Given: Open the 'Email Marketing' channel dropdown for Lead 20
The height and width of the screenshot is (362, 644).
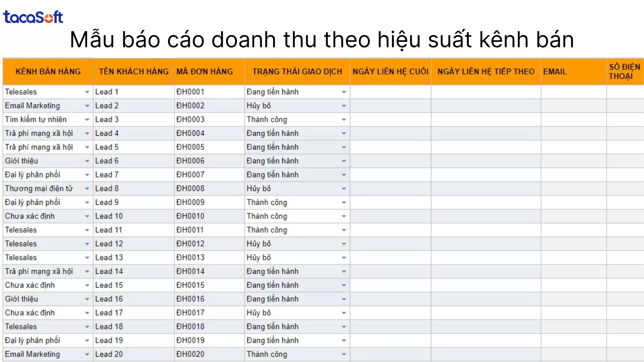Looking at the screenshot, I should [87, 354].
